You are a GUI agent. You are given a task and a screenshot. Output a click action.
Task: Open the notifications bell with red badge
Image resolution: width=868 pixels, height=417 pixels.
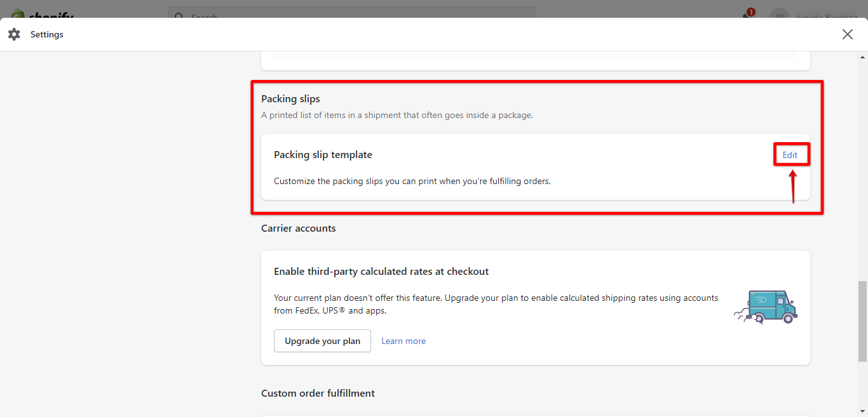pos(749,15)
